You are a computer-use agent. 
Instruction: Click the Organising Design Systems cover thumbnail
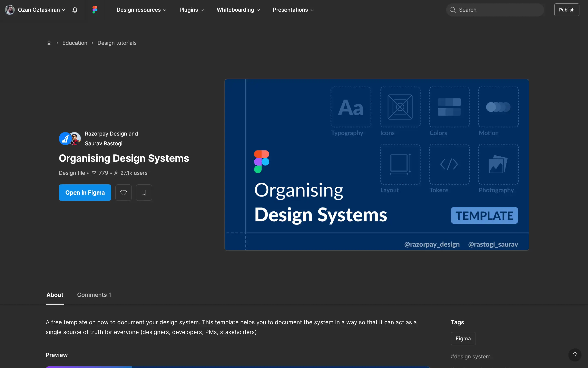tap(377, 165)
